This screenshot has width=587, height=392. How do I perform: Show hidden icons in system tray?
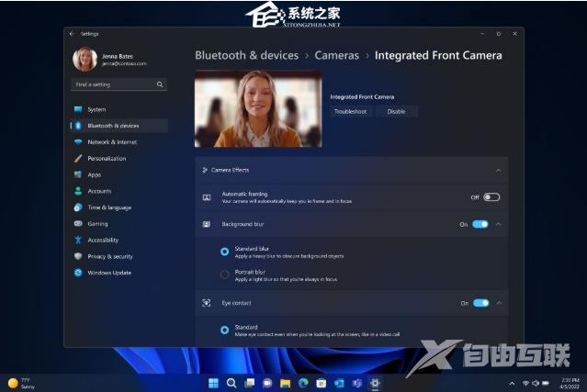[x=512, y=384]
